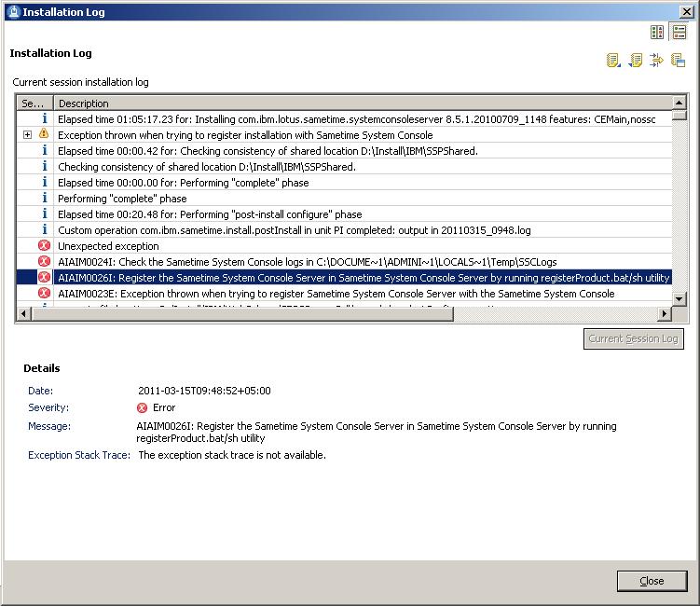Click the vertical scrollbar thumb
The width and height of the screenshot is (700, 606).
pyautogui.click(x=679, y=116)
